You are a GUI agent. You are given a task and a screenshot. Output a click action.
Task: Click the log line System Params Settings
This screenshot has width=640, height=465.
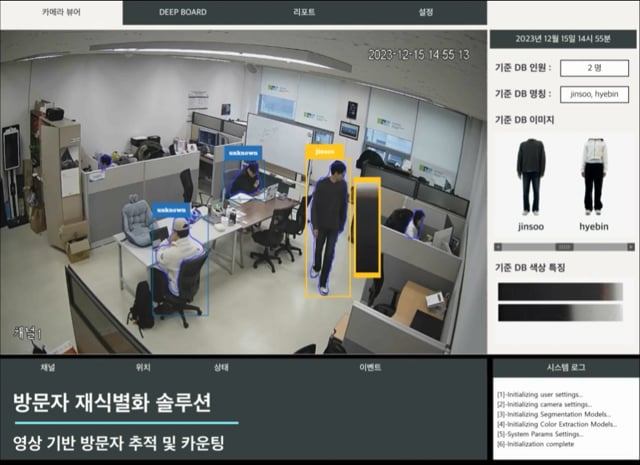540,434
